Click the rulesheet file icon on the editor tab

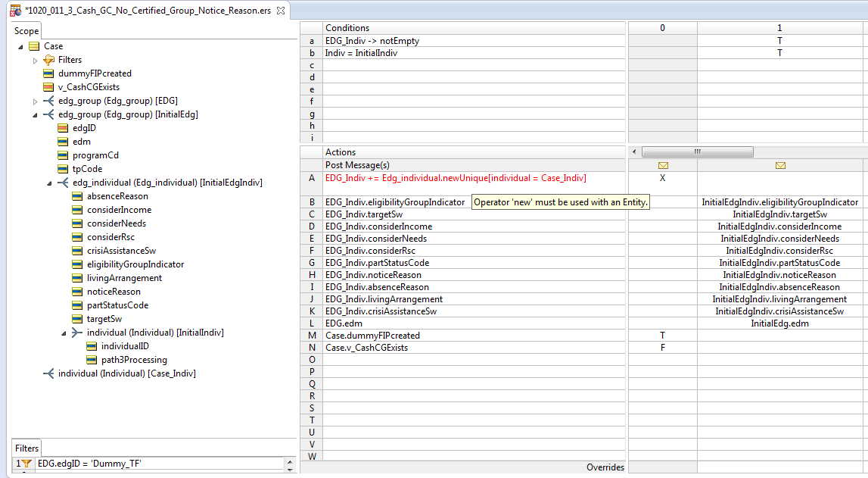(x=15, y=11)
